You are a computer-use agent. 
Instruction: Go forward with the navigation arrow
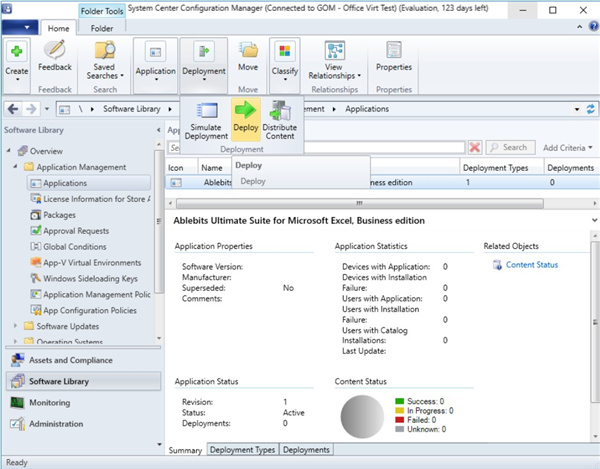point(31,109)
